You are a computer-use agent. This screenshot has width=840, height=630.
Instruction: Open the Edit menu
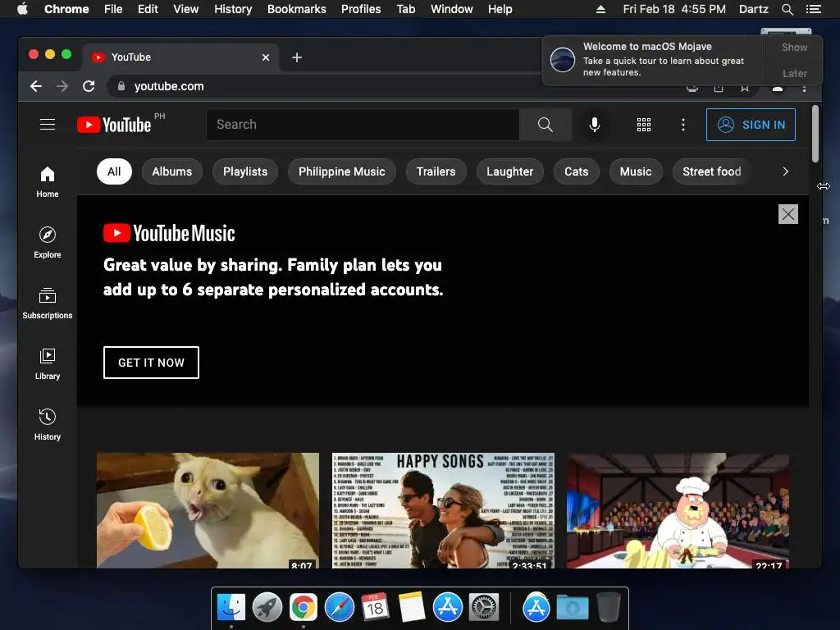tap(148, 9)
